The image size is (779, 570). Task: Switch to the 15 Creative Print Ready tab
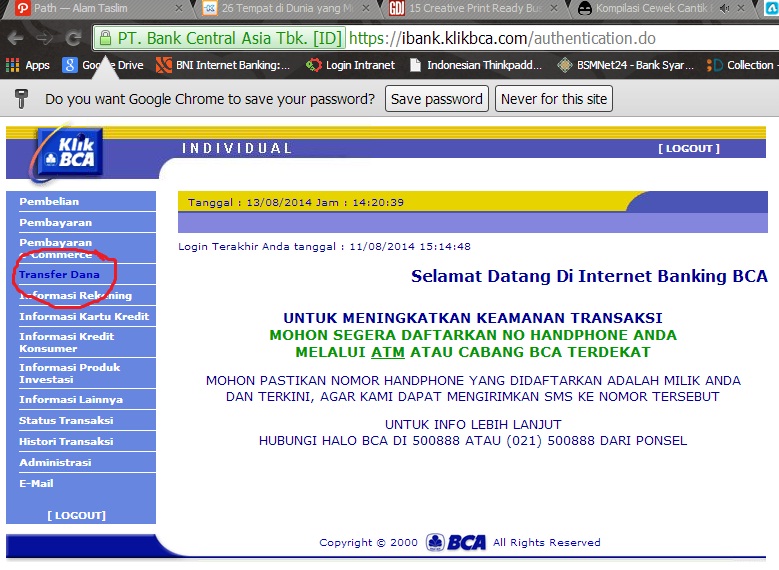coord(473,8)
